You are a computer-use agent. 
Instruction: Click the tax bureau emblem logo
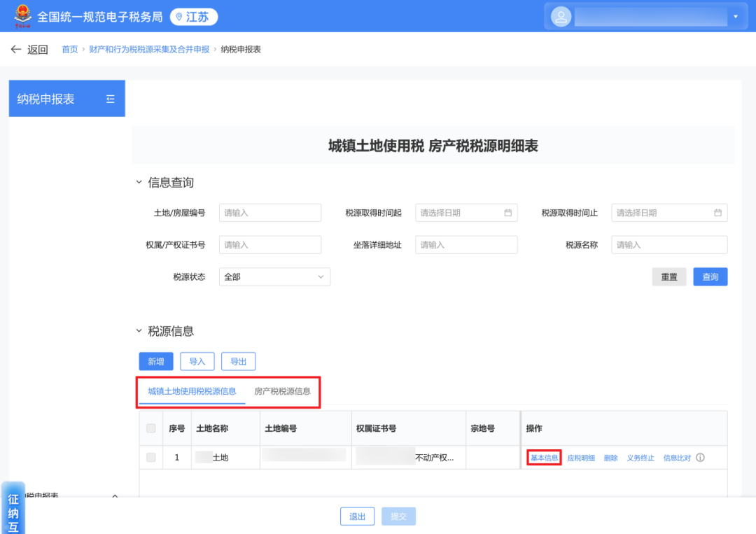pos(22,16)
